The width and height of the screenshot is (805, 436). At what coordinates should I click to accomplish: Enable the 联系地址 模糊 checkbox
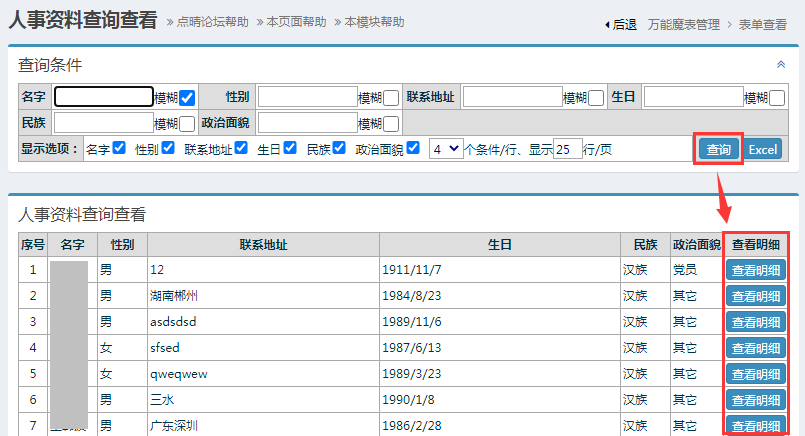pyautogui.click(x=596, y=98)
